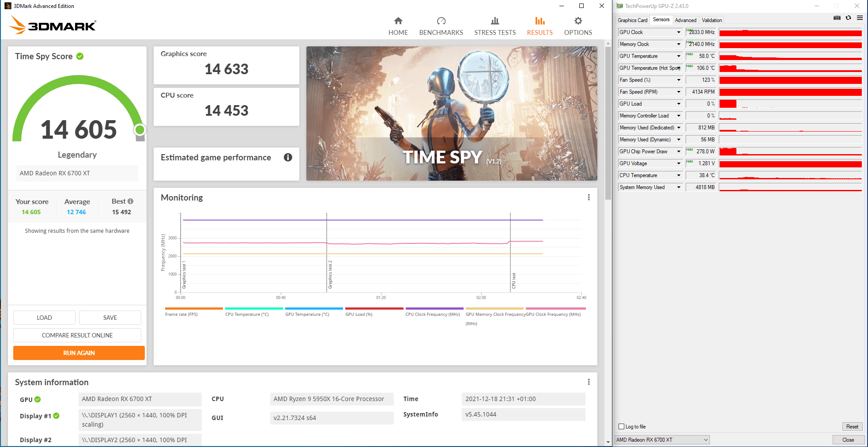Open the Memory Used (Dedicated) dropdown
The image size is (868, 447).
[679, 128]
